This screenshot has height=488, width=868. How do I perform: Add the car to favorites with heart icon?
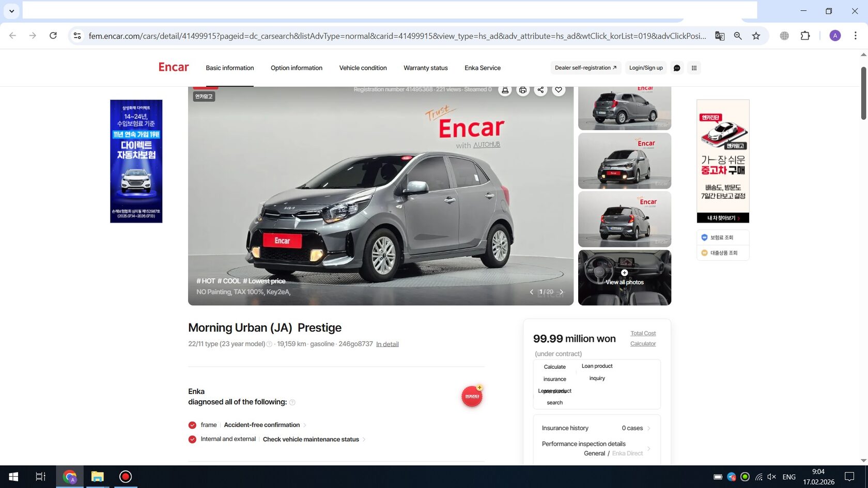click(559, 90)
